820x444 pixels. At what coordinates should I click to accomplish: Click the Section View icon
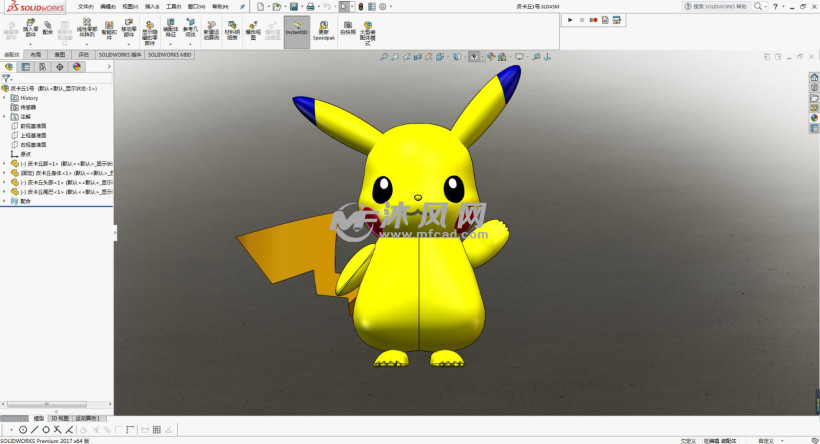418,56
